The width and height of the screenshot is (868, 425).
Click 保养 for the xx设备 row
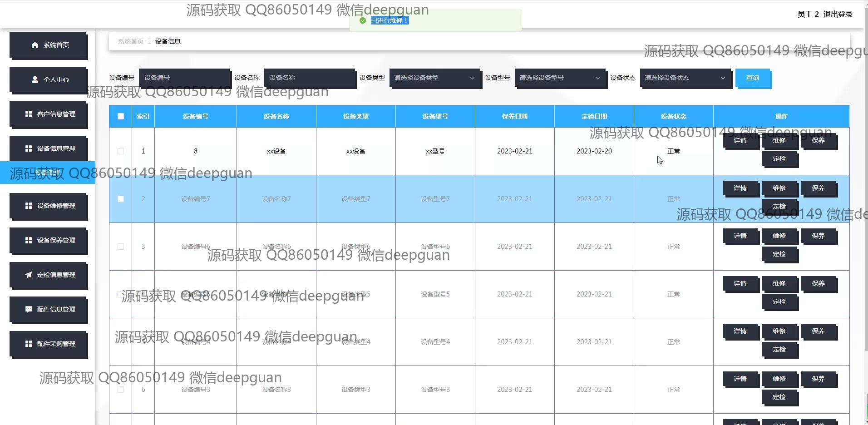click(x=819, y=141)
